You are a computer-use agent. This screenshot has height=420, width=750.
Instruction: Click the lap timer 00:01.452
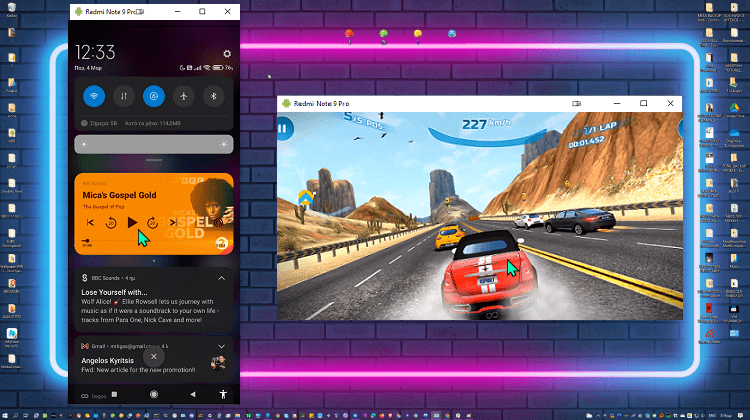pos(586,142)
